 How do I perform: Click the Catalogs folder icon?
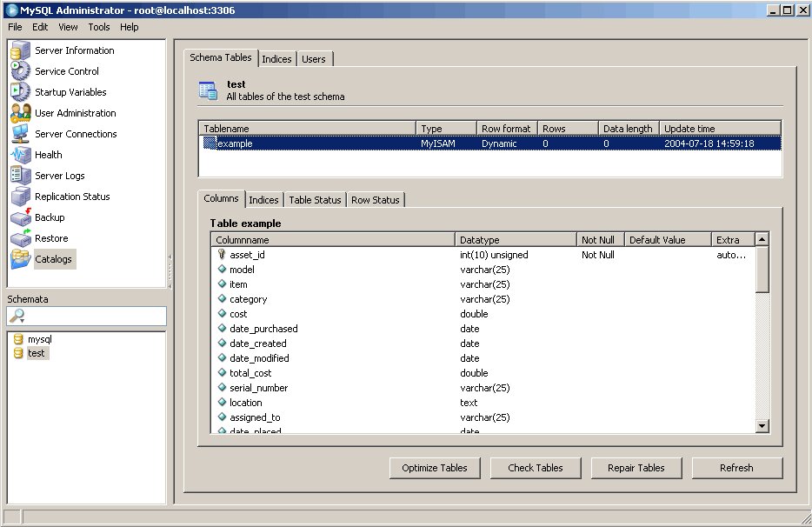(20, 258)
